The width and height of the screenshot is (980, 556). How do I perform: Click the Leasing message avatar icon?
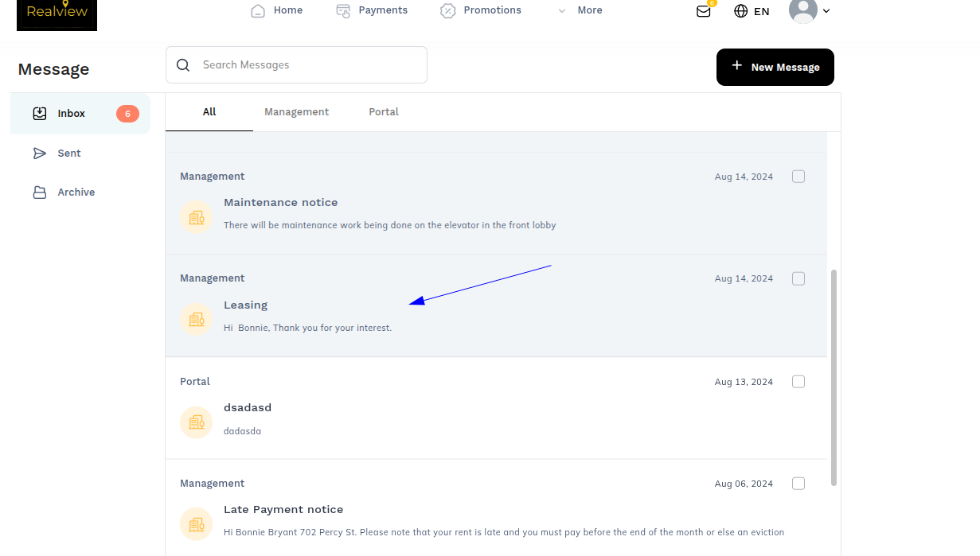(196, 319)
